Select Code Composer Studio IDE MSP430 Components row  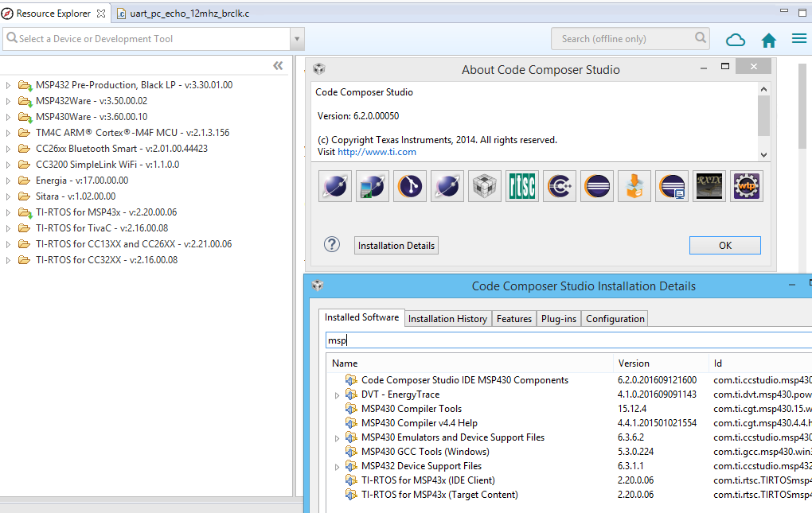coord(570,380)
